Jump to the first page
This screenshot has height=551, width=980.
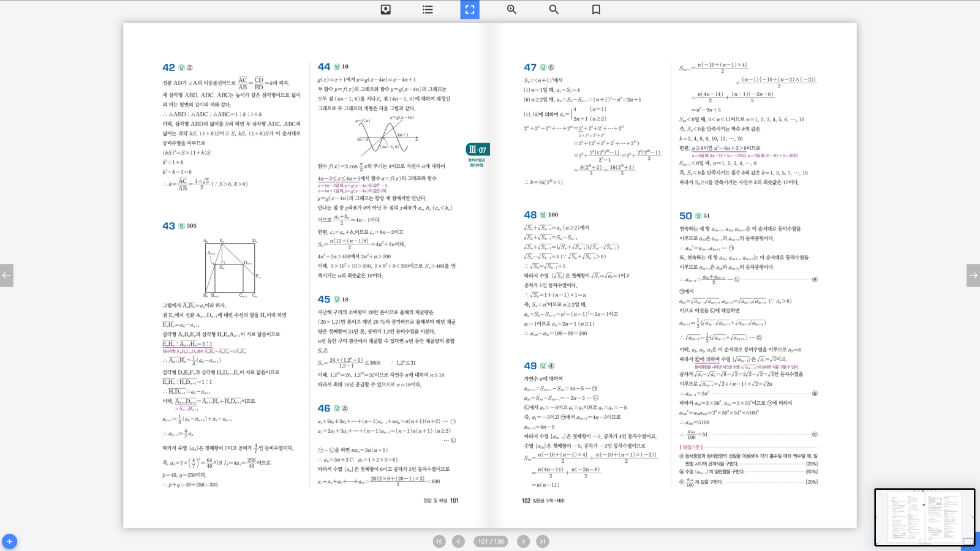439,541
